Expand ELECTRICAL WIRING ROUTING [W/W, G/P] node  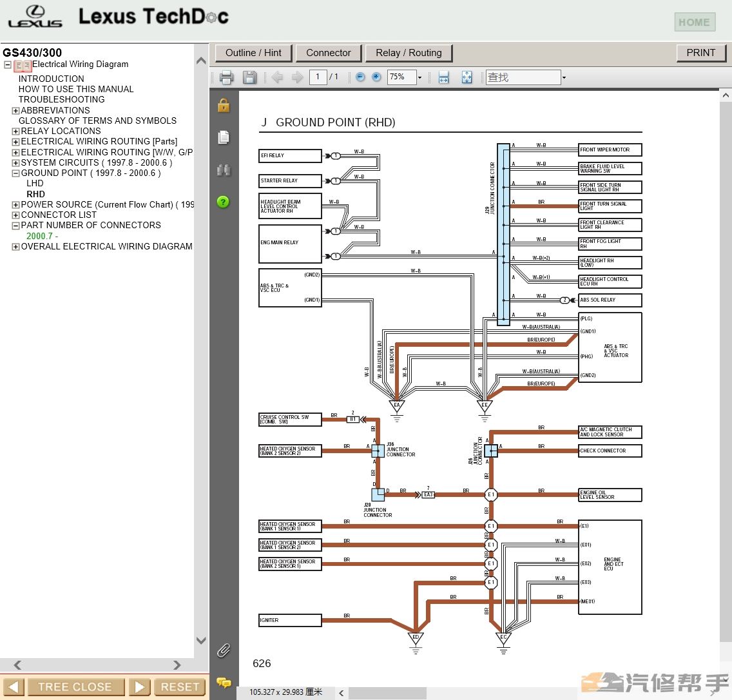pyautogui.click(x=15, y=152)
